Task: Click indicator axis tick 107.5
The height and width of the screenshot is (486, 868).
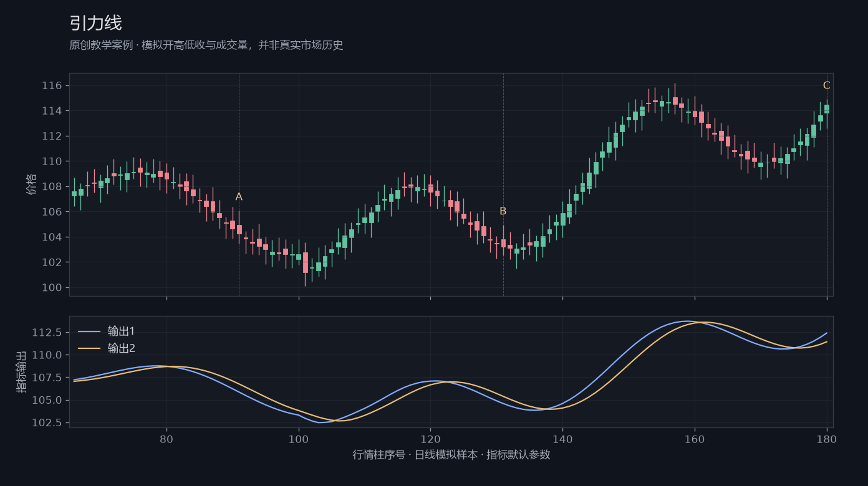Action: [47, 378]
